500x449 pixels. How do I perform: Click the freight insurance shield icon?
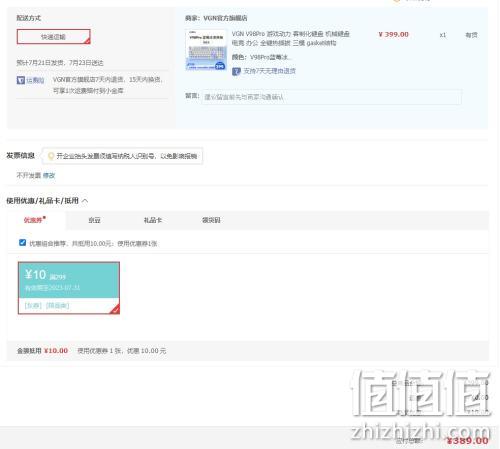tap(21, 80)
